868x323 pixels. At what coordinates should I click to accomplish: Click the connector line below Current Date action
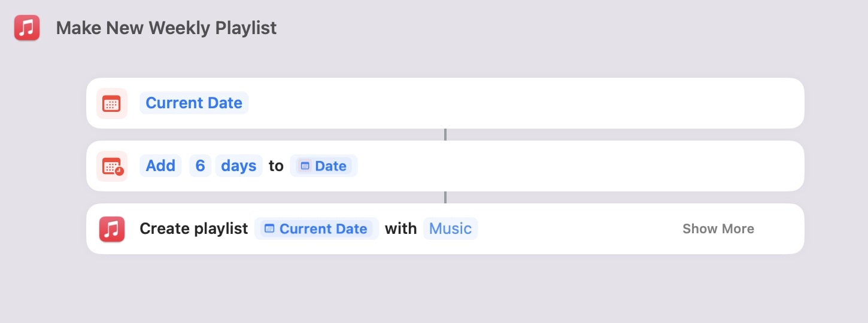pos(445,135)
